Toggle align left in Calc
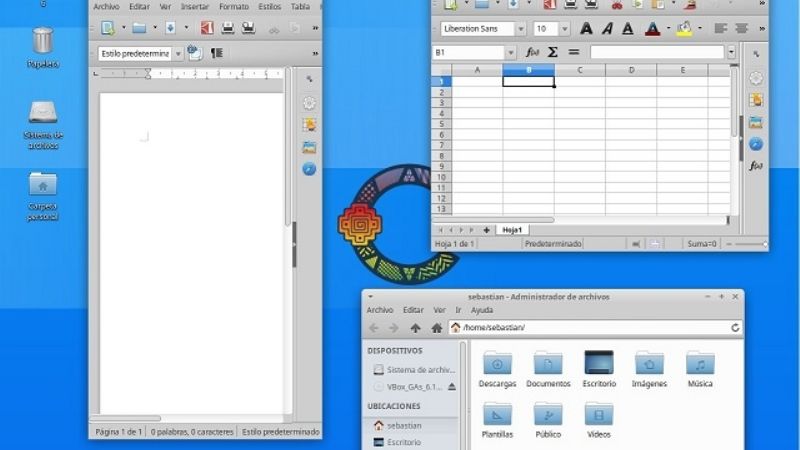Image resolution: width=800 pixels, height=450 pixels. coord(720,29)
